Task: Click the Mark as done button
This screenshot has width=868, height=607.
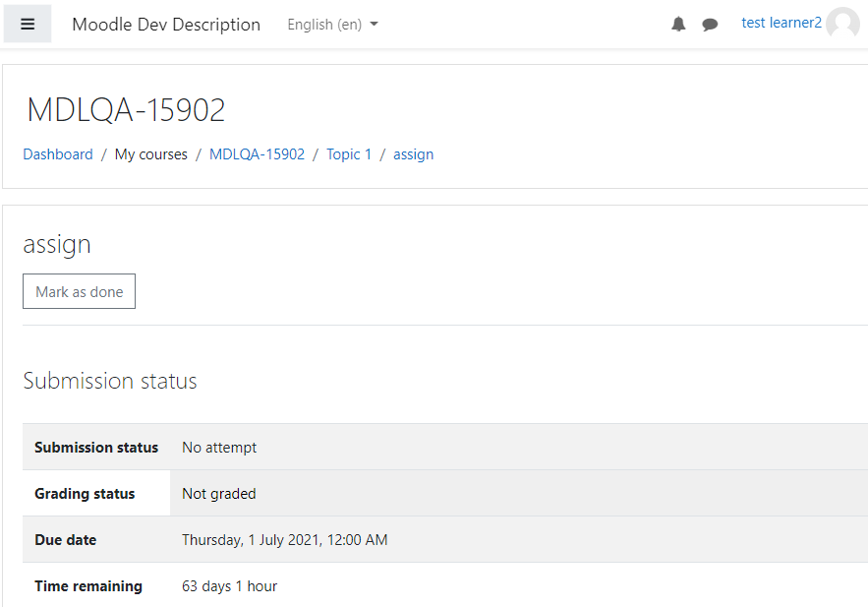Action: click(80, 291)
